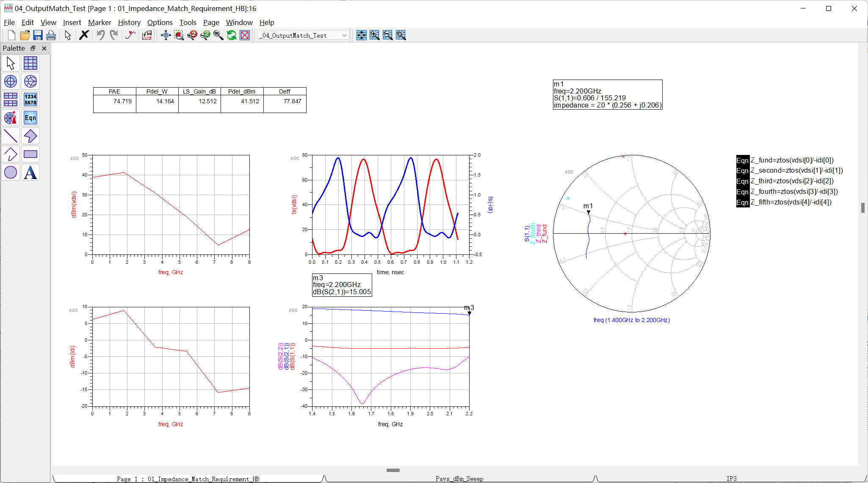Viewport: 868px width, 483px height.
Task: Insert an equation with the Eqn palette item
Action: [x=30, y=118]
